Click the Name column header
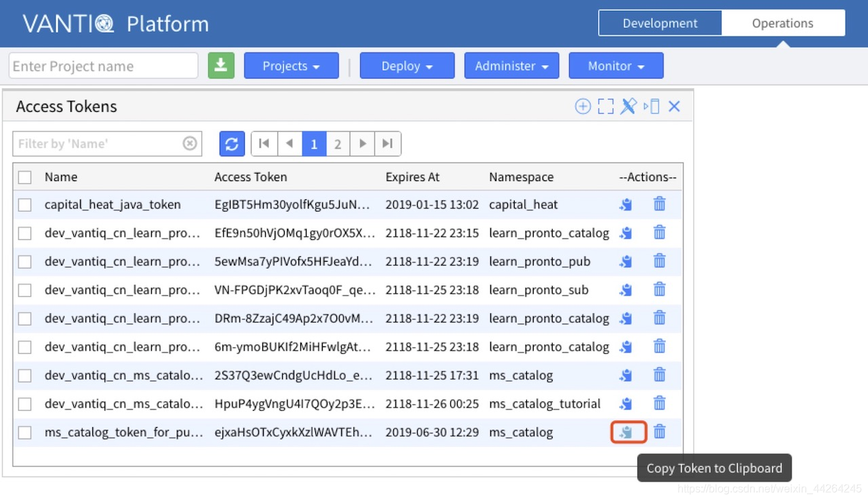This screenshot has height=501, width=868. click(61, 177)
